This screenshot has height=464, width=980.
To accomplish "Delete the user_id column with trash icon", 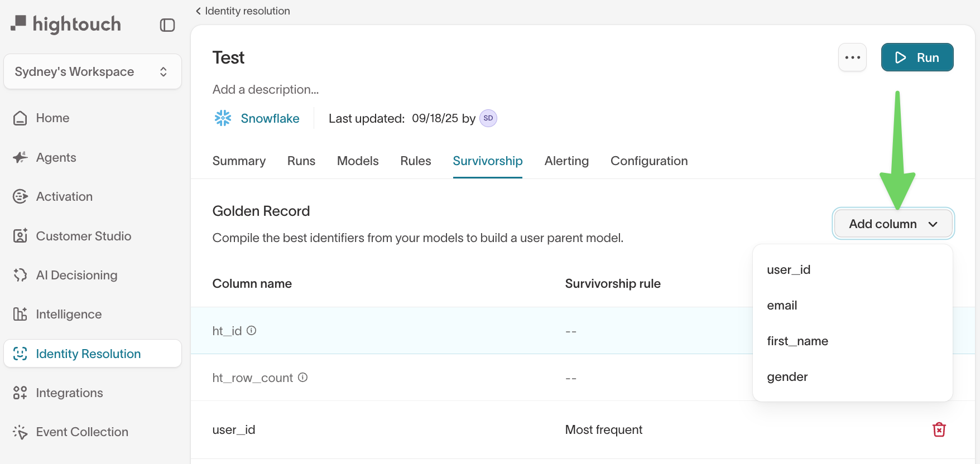I will coord(939,429).
